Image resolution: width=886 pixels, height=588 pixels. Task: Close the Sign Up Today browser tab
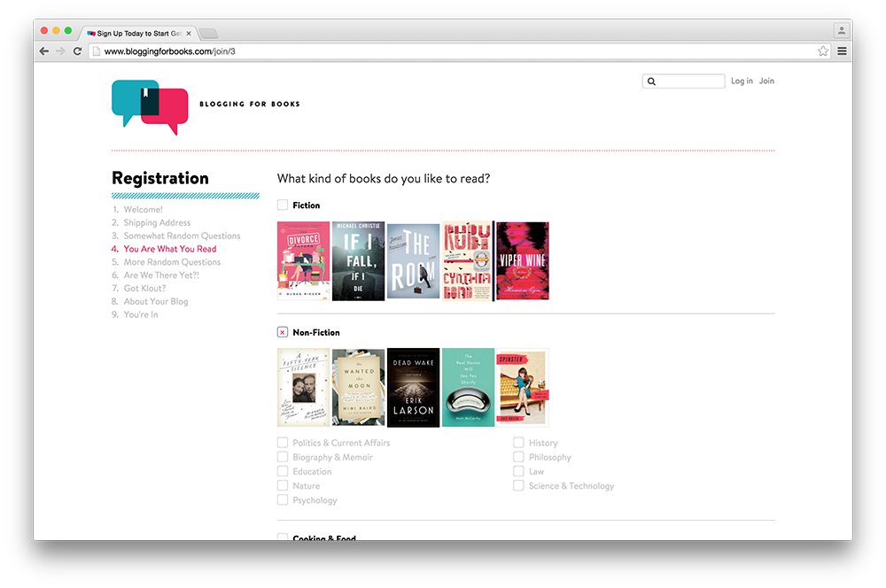click(188, 34)
